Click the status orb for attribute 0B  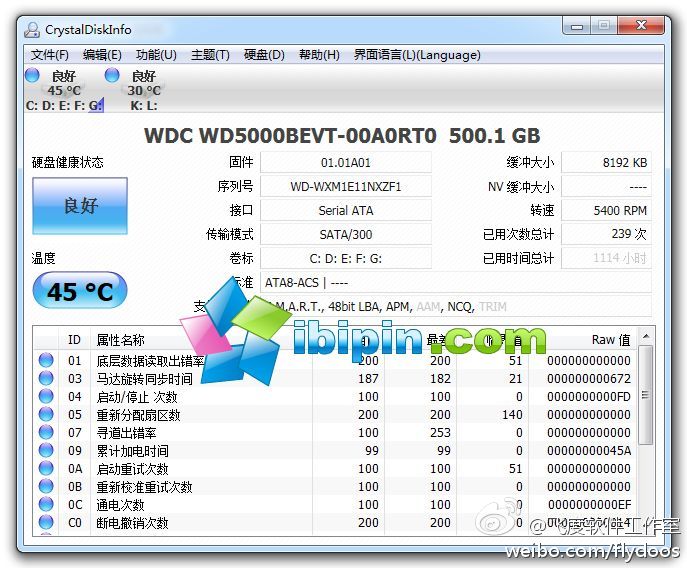46,486
